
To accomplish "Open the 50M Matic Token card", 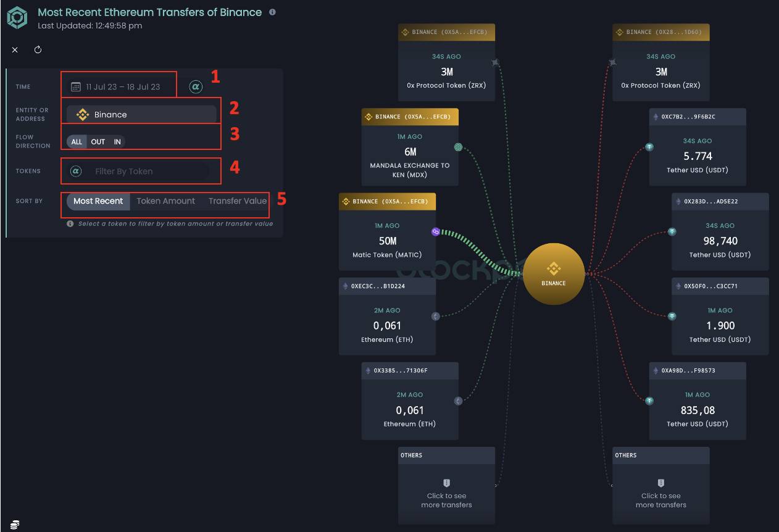I will pos(387,231).
